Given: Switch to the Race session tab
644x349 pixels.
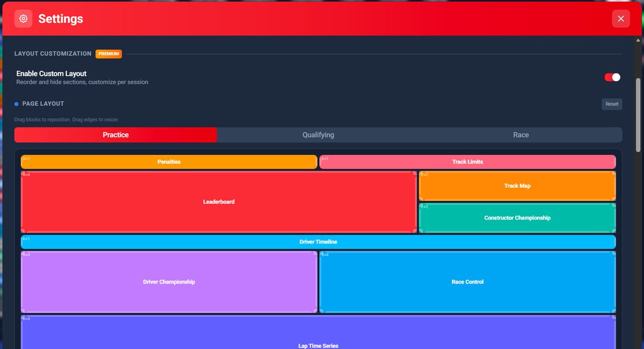Looking at the screenshot, I should [x=521, y=135].
